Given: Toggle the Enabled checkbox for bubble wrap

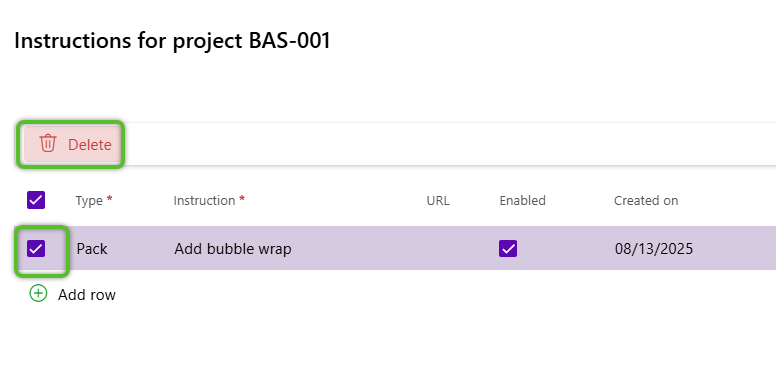Looking at the screenshot, I should coord(508,248).
